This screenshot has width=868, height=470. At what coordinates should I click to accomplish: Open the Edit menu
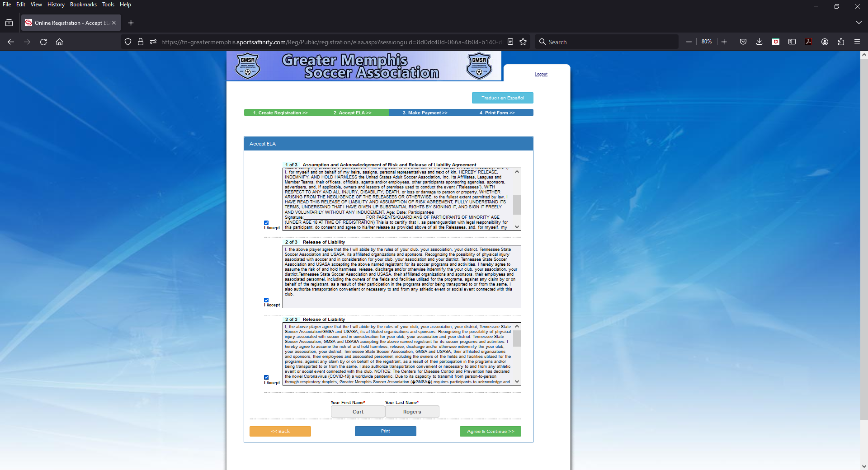pyautogui.click(x=21, y=5)
